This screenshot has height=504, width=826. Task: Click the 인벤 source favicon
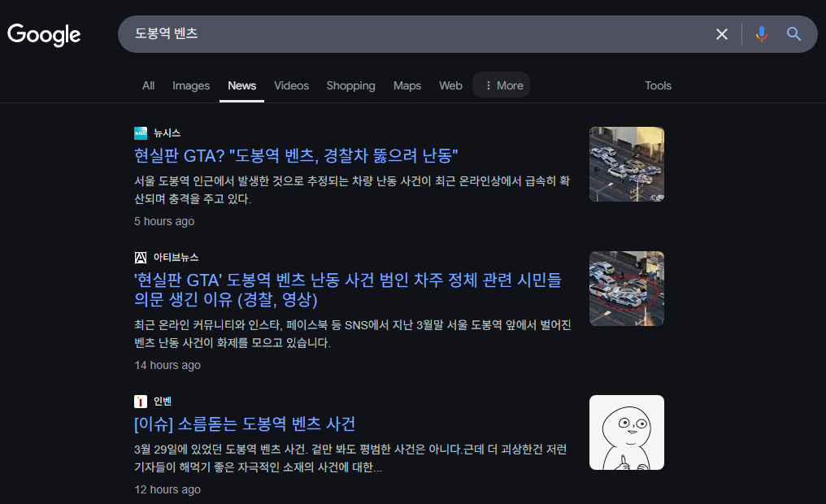(x=141, y=402)
